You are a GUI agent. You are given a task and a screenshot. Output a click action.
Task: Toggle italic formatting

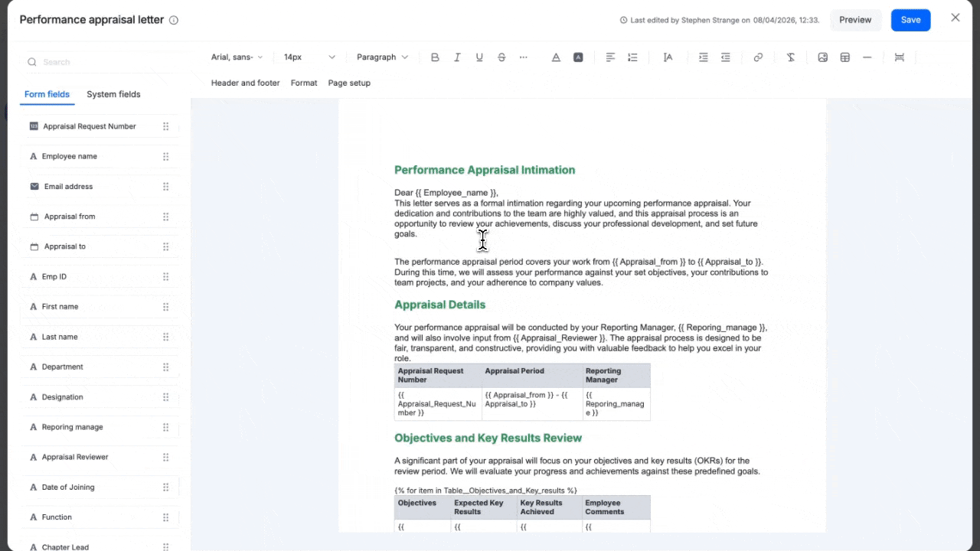[457, 57]
